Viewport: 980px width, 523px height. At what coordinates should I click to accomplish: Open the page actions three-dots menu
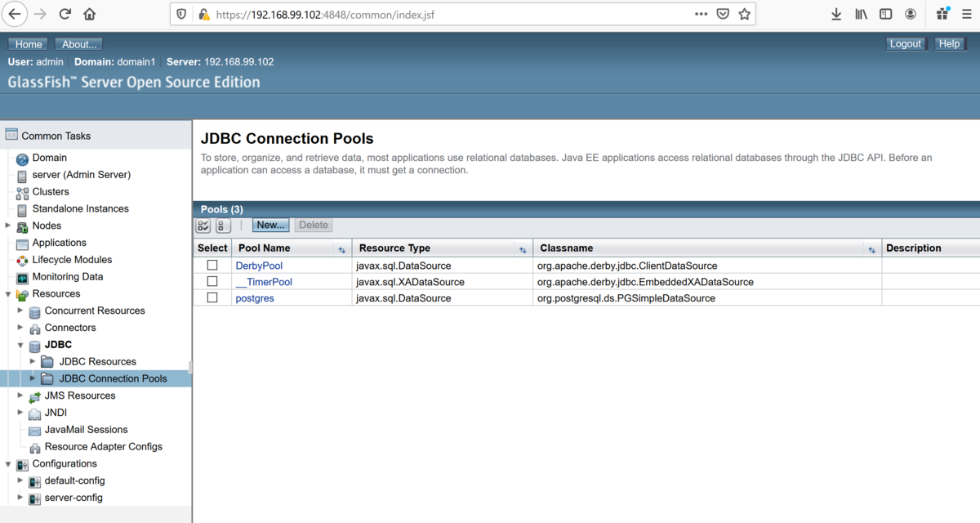pos(702,15)
